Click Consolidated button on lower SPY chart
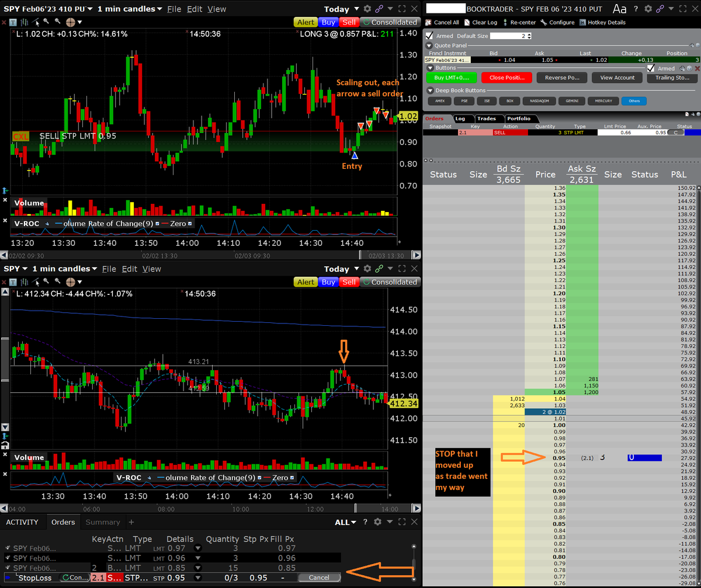701x588 pixels. pyautogui.click(x=389, y=282)
